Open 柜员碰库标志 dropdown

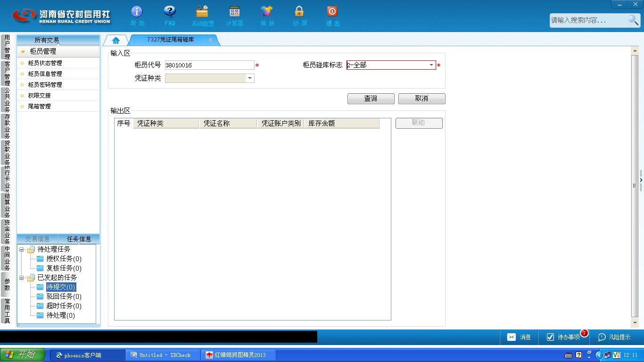coord(431,65)
